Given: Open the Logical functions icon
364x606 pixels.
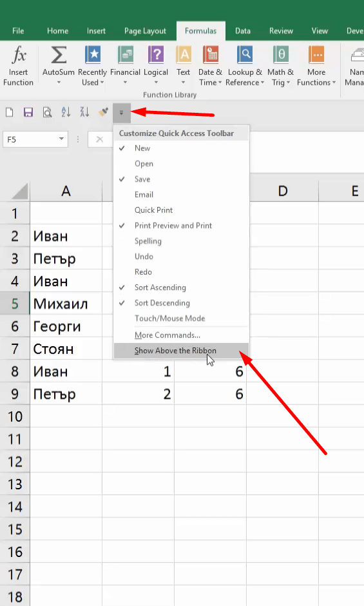Looking at the screenshot, I should (x=156, y=55).
